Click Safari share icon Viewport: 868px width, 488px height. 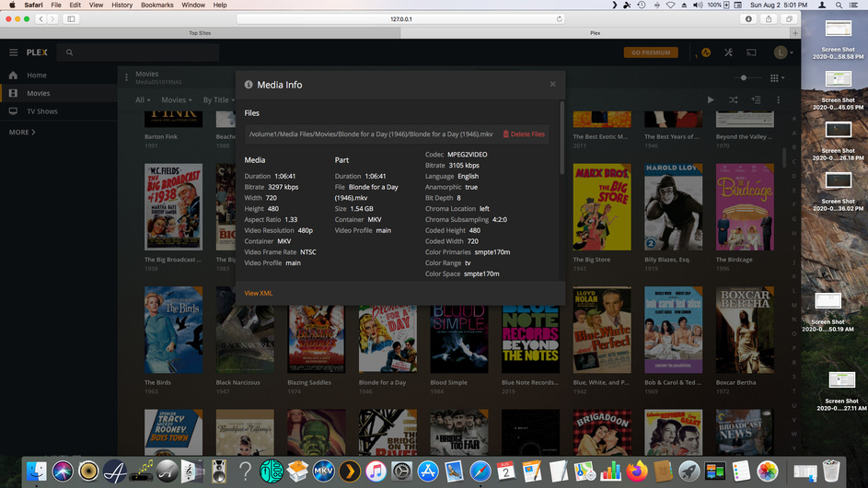coord(769,18)
